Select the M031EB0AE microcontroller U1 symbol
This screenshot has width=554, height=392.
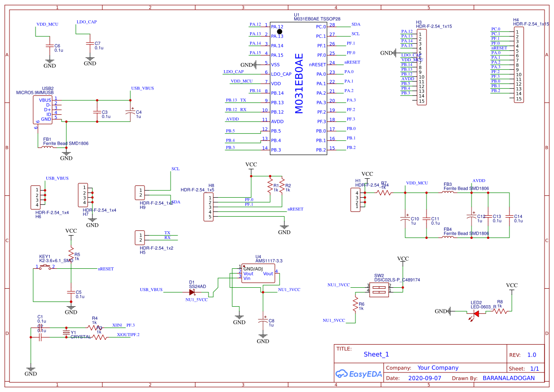pos(299,88)
